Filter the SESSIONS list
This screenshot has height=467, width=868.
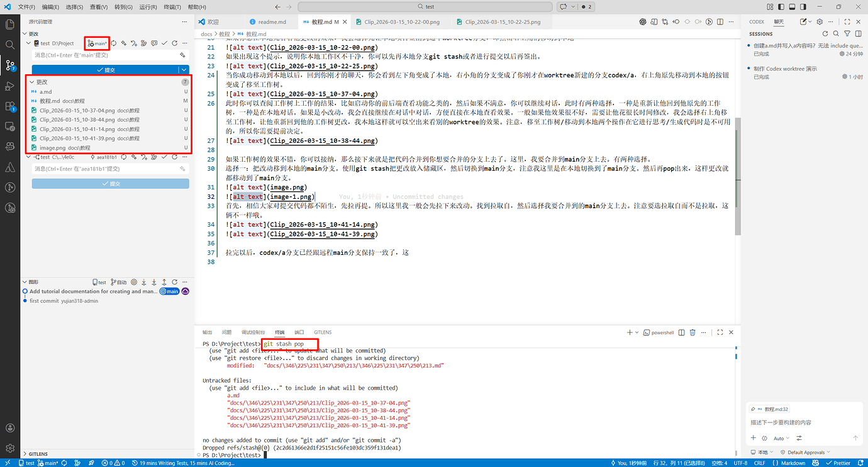click(x=847, y=33)
